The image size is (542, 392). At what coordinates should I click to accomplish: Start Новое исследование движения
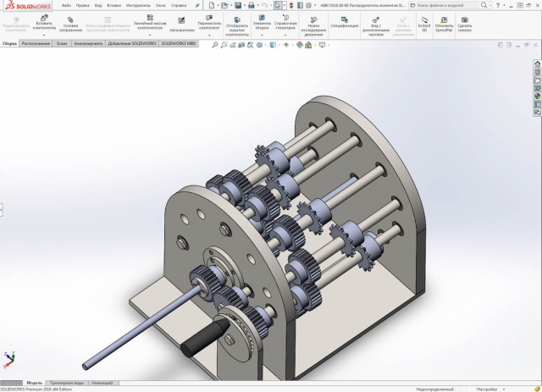pyautogui.click(x=313, y=26)
